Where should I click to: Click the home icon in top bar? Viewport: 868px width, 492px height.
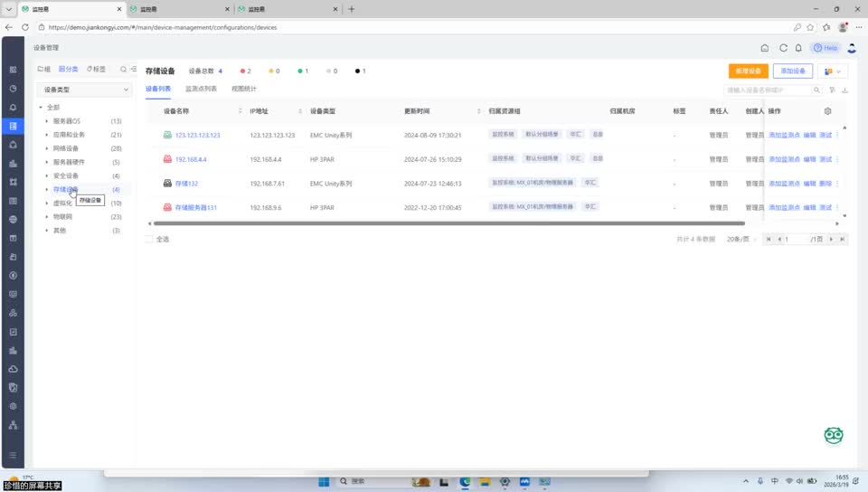(765, 48)
